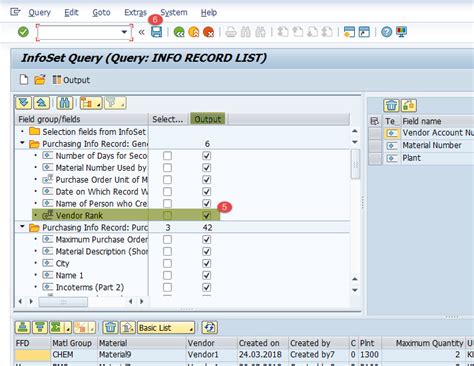
Task: Click the orange Exit icon
Action: (x=194, y=32)
